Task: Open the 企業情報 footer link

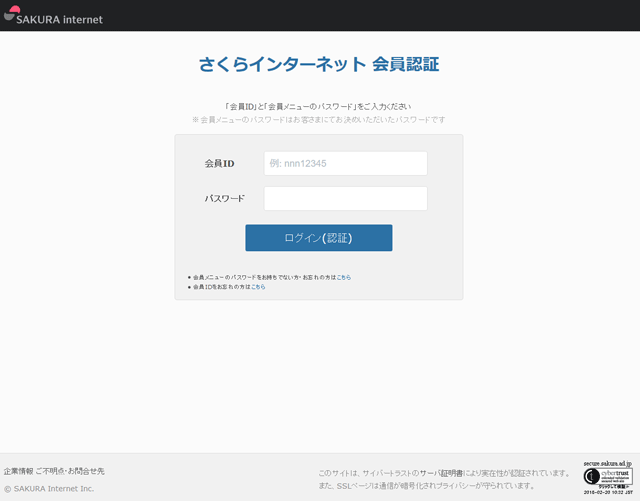Action: click(18, 471)
